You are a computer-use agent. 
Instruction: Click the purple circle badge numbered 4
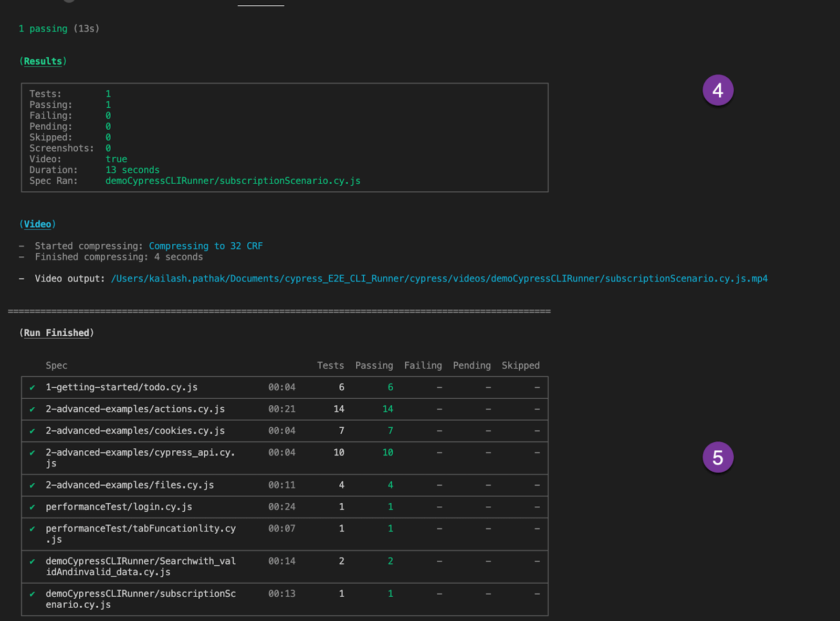pyautogui.click(x=718, y=90)
